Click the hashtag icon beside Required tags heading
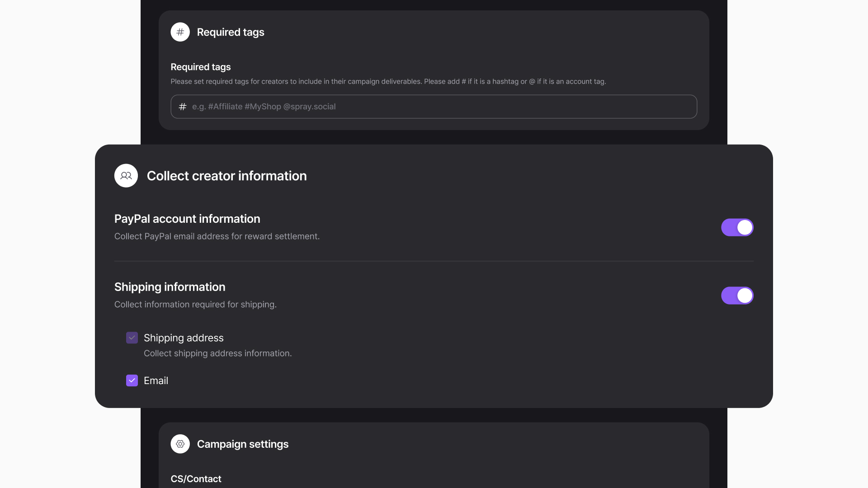868x488 pixels. pos(180,32)
